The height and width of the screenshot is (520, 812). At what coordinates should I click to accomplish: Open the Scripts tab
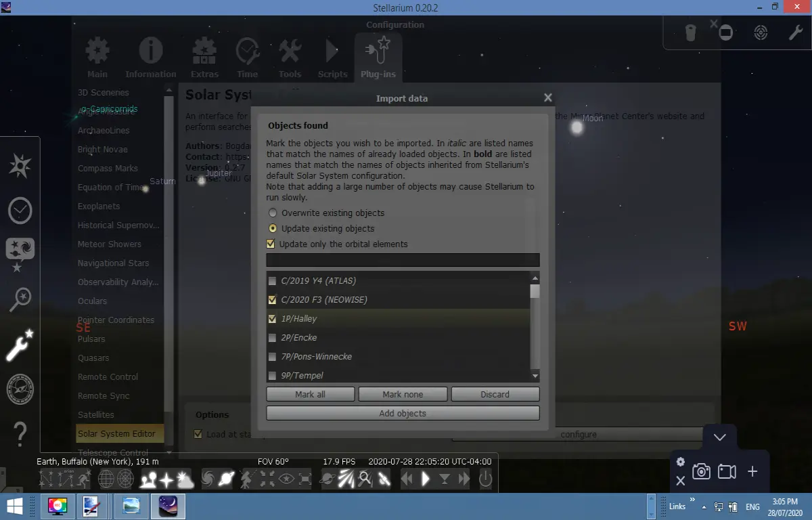tap(332, 58)
